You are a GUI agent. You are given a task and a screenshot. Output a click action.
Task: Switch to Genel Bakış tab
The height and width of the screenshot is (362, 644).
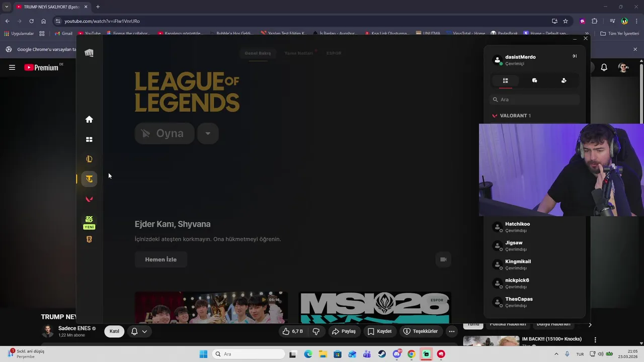[258, 53]
